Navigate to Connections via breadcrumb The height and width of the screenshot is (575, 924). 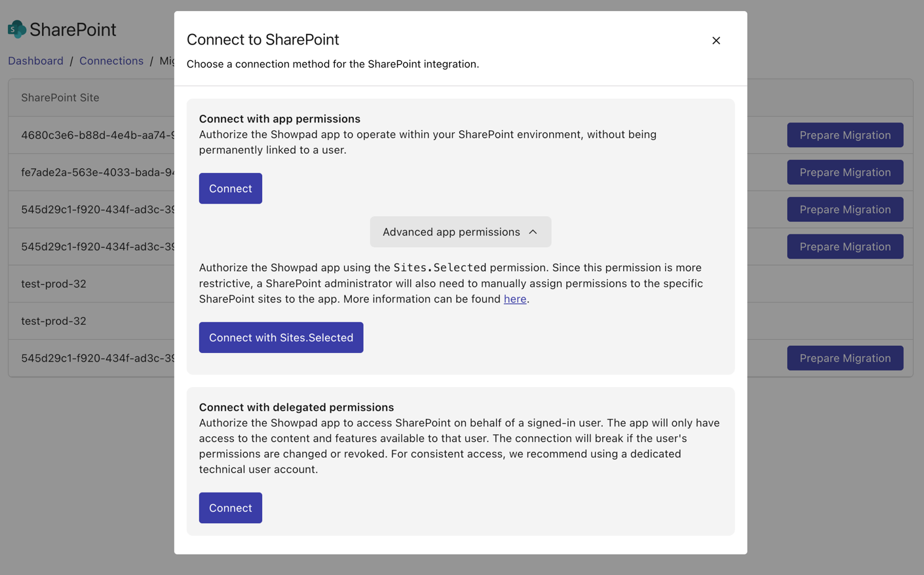pyautogui.click(x=111, y=60)
